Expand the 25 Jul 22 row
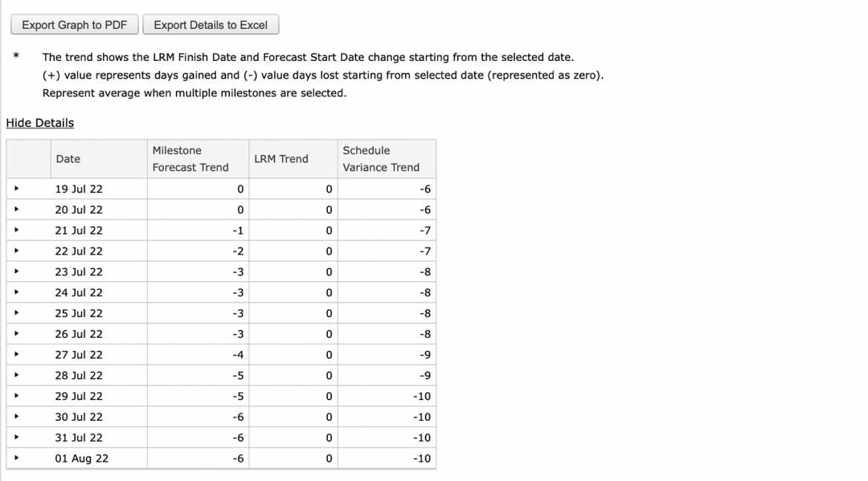 click(16, 313)
